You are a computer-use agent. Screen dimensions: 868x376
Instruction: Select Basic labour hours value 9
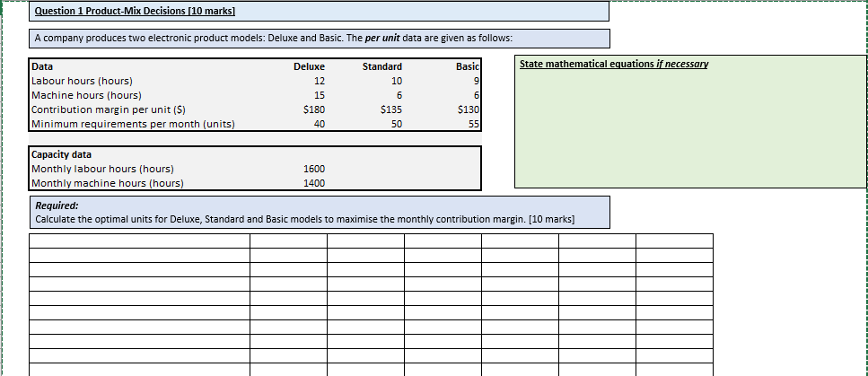coord(476,81)
